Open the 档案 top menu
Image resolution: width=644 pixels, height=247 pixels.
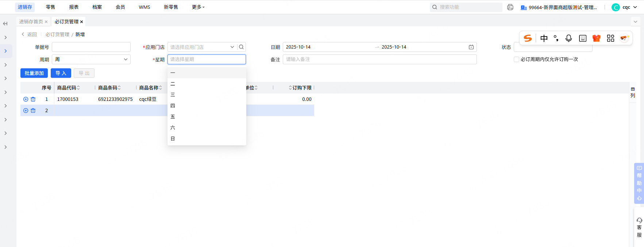pos(97,7)
